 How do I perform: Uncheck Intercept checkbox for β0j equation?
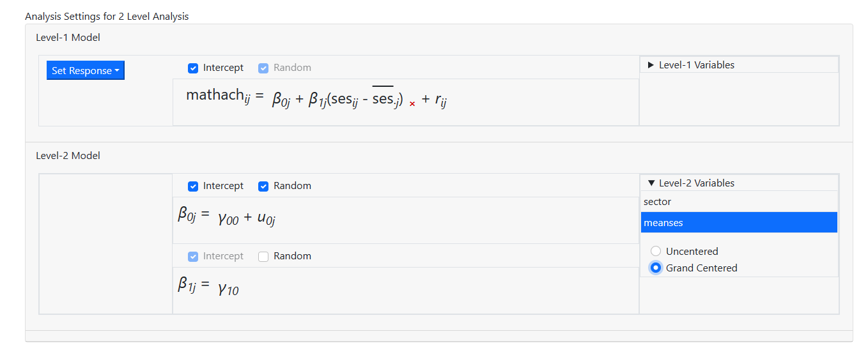pyautogui.click(x=193, y=186)
